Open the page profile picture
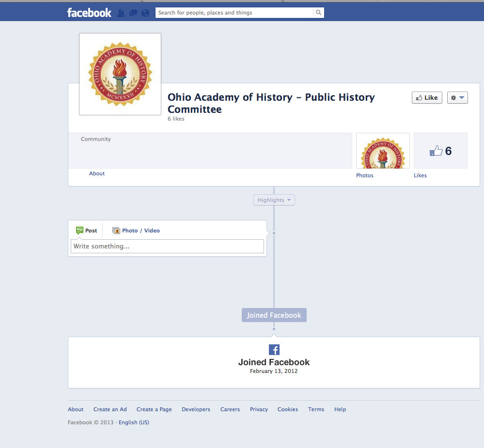 pyautogui.click(x=120, y=74)
